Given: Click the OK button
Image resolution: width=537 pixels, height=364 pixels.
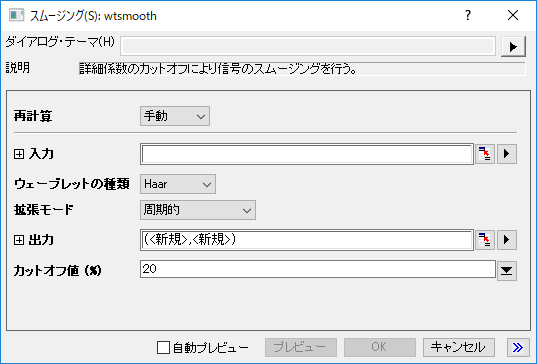Looking at the screenshot, I should coord(380,348).
